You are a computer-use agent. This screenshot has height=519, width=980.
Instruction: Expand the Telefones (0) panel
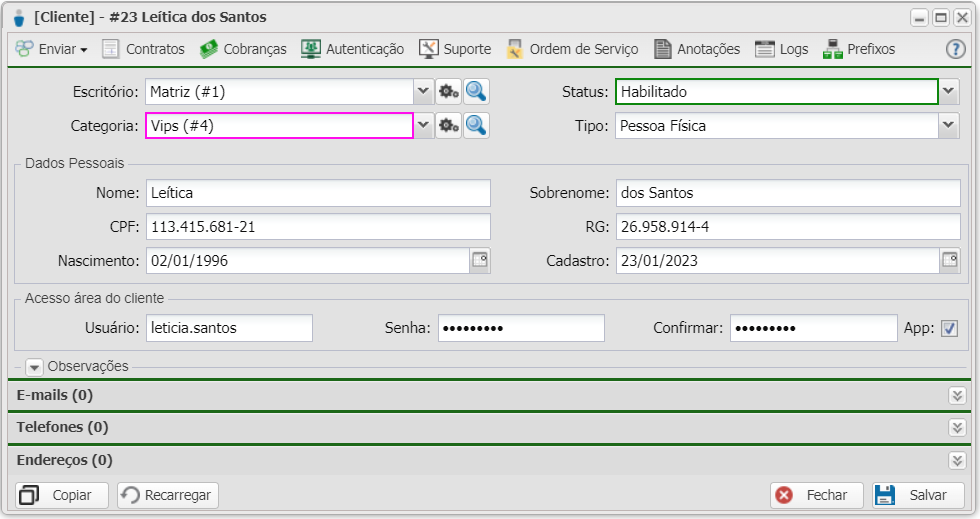pyautogui.click(x=957, y=428)
